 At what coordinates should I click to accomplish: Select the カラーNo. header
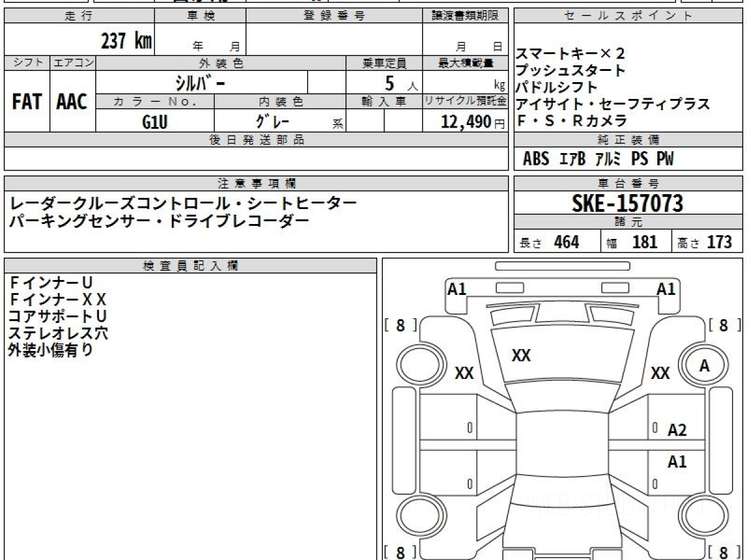coord(155,101)
